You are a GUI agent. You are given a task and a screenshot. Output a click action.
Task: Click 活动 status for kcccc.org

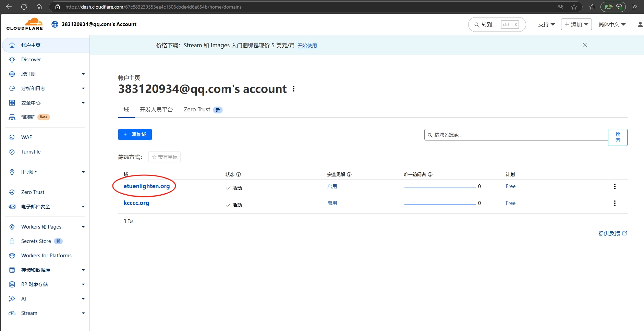237,205
